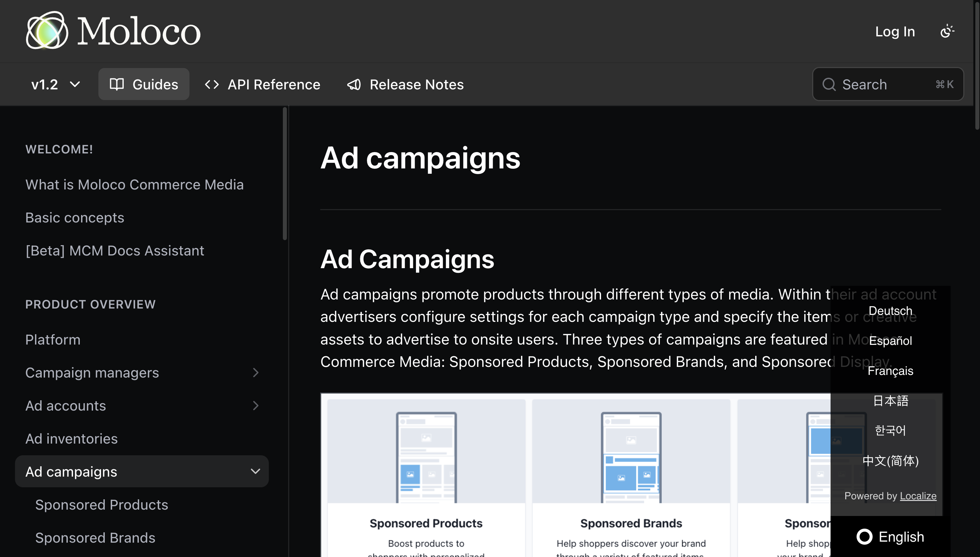Open the Release Notes tab
Viewport: 980px width, 557px height.
click(405, 84)
